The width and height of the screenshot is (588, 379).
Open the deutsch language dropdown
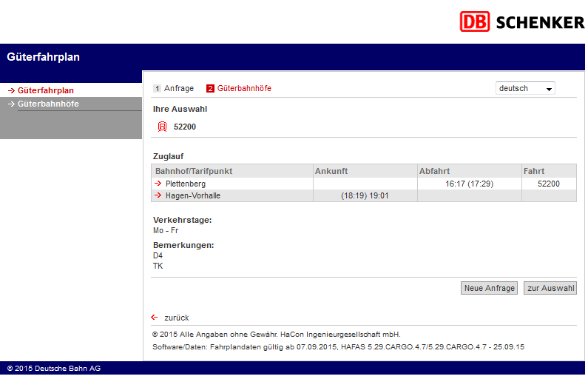pyautogui.click(x=525, y=89)
